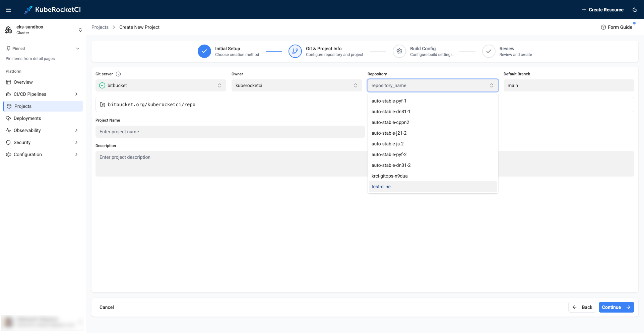This screenshot has width=644, height=333.
Task: Click the Overview layout icon
Action: [x=8, y=82]
